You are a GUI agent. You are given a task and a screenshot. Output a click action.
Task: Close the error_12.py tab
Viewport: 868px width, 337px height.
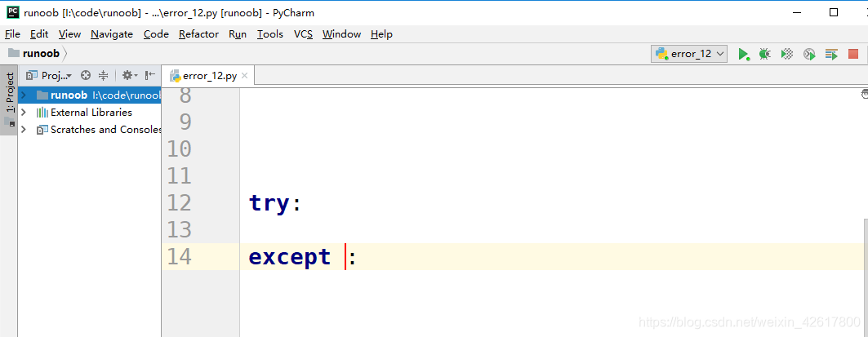245,76
